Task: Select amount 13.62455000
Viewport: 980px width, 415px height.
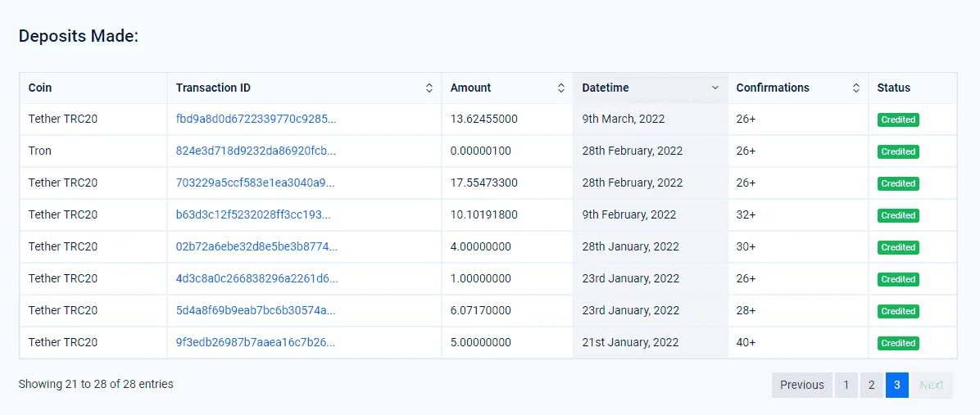Action: pos(483,120)
